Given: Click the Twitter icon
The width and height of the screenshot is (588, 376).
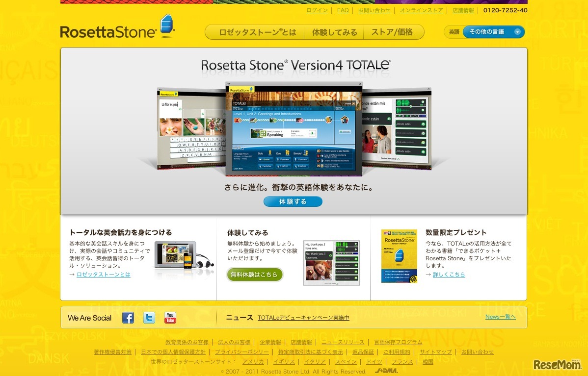Looking at the screenshot, I should 149,318.
